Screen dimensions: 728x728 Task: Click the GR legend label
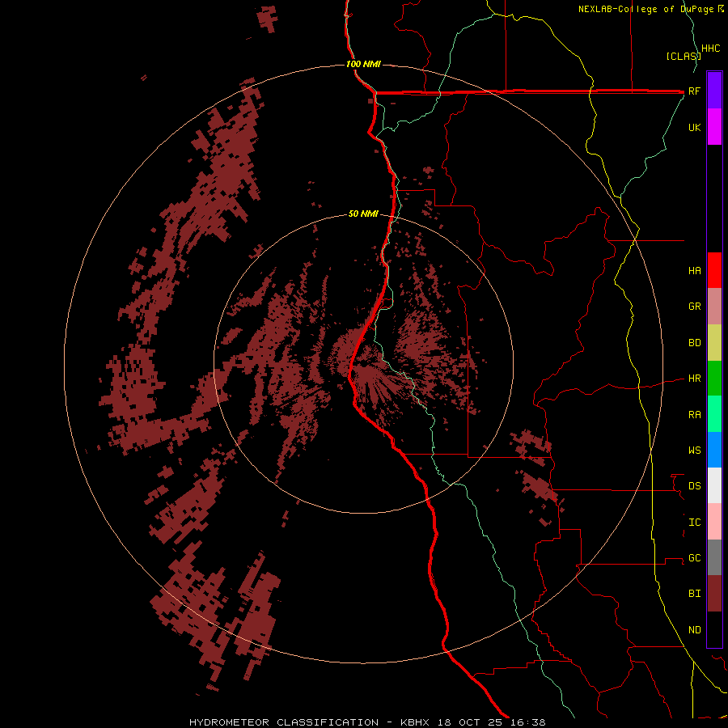(x=694, y=307)
